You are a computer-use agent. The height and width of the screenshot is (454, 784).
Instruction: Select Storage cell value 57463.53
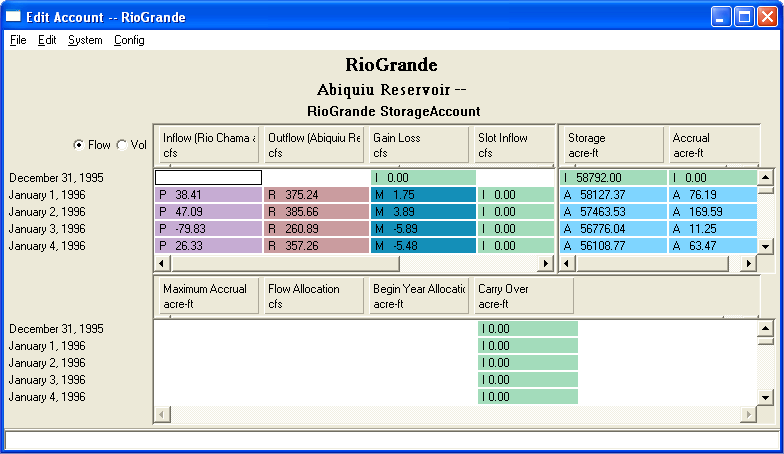click(613, 212)
